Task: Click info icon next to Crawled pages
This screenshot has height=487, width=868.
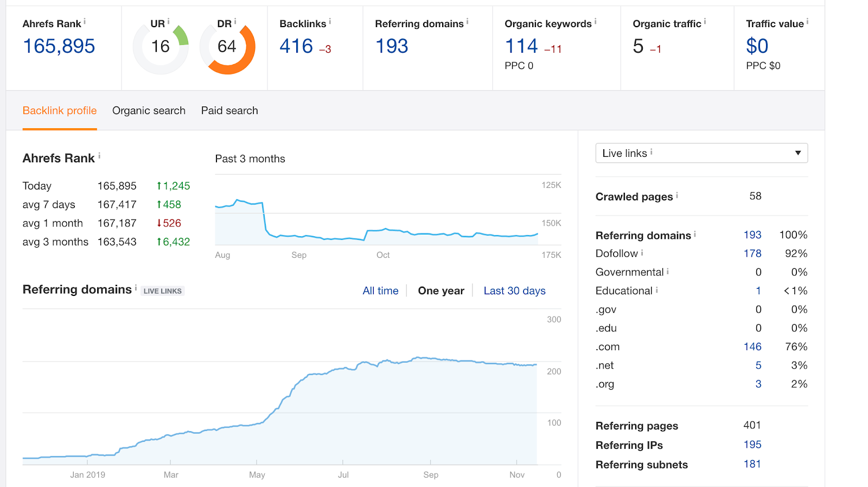Action: (x=677, y=195)
